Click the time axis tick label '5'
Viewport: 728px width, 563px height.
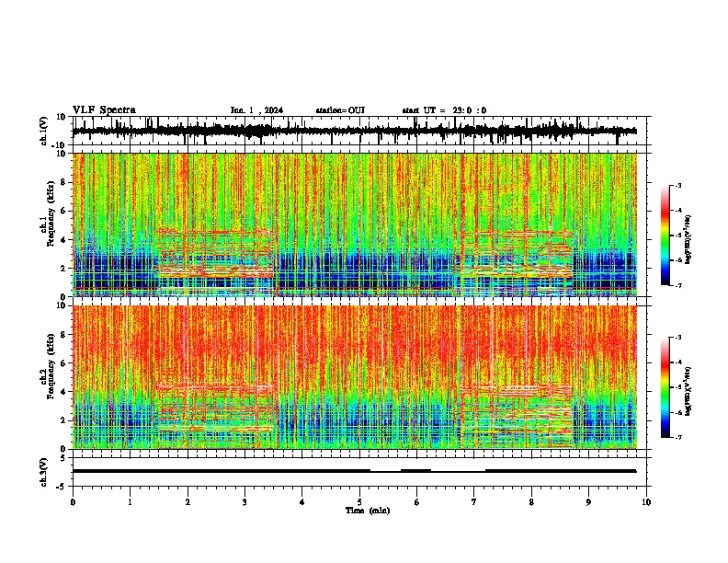click(359, 502)
